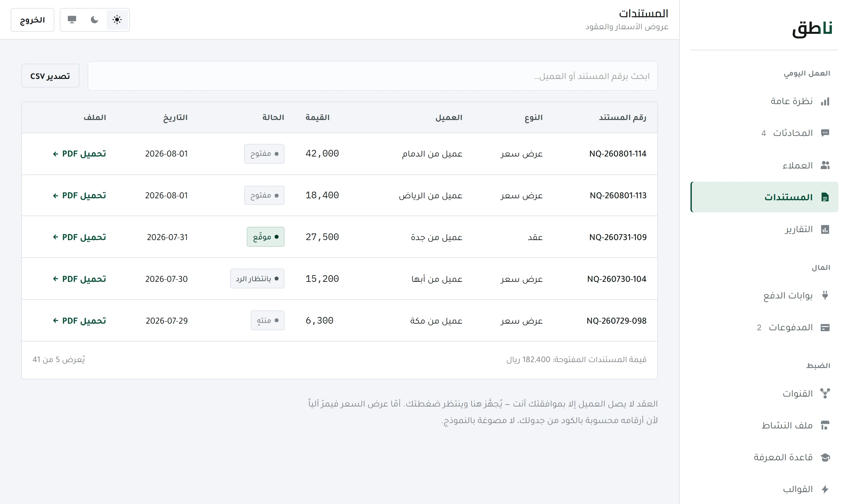Click the value 42,000
This screenshot has height=504, width=849.
pyautogui.click(x=322, y=154)
